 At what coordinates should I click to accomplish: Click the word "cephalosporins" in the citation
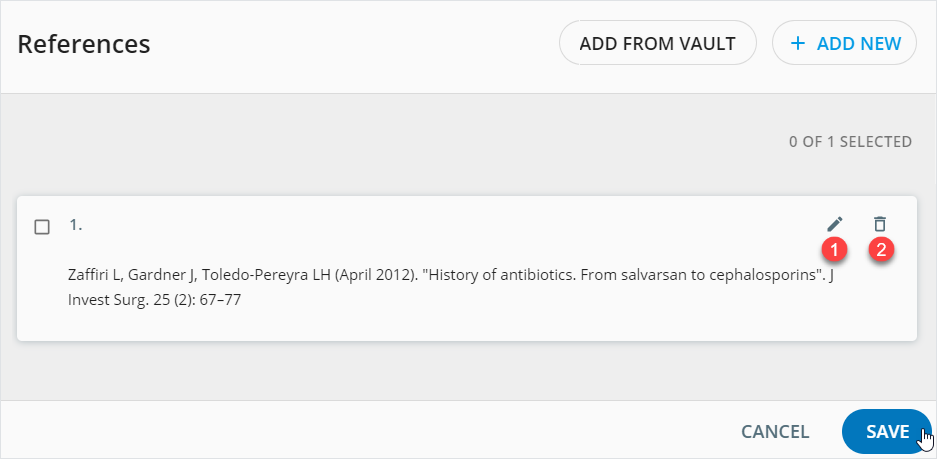tap(762, 275)
